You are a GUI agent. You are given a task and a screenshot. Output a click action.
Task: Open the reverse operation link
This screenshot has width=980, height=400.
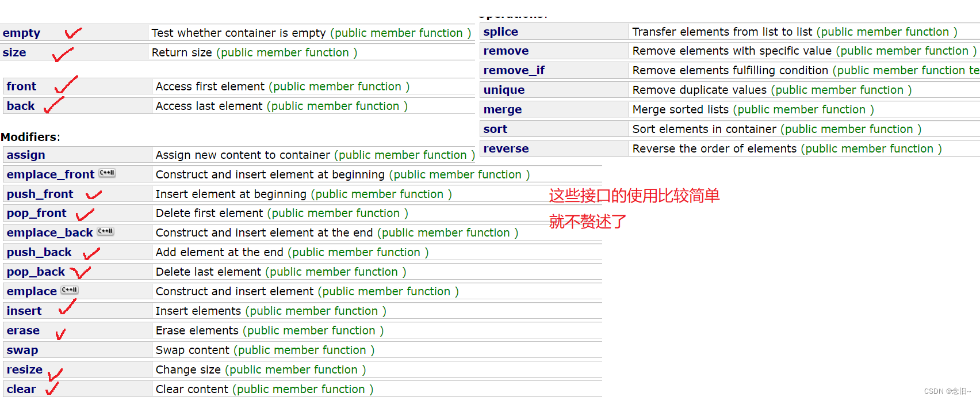[x=506, y=148]
